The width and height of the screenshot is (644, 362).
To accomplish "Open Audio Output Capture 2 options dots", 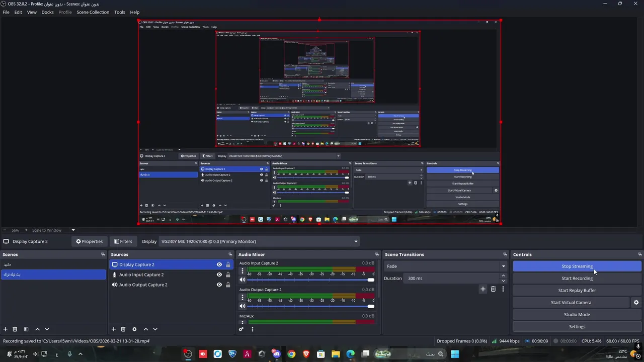I will tap(243, 298).
